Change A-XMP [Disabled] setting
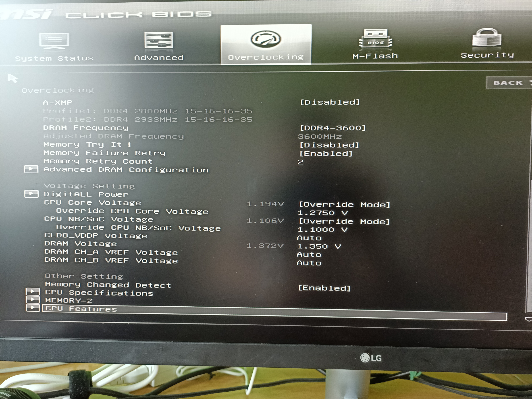This screenshot has width=532, height=399. click(330, 102)
